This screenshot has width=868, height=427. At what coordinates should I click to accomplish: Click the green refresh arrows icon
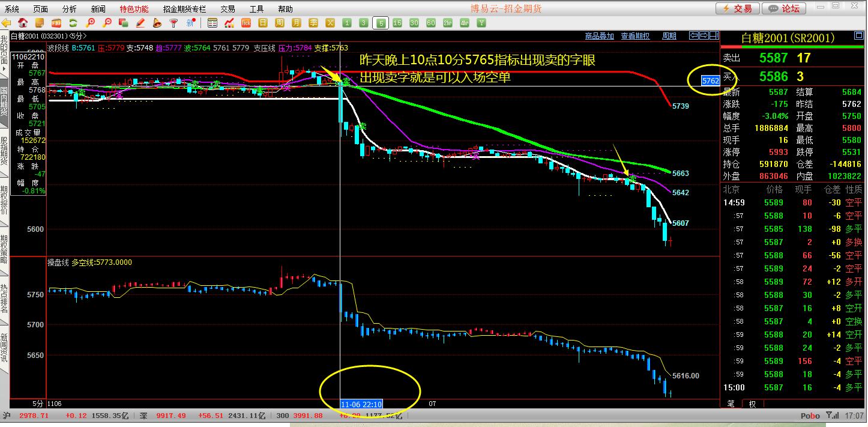73,23
